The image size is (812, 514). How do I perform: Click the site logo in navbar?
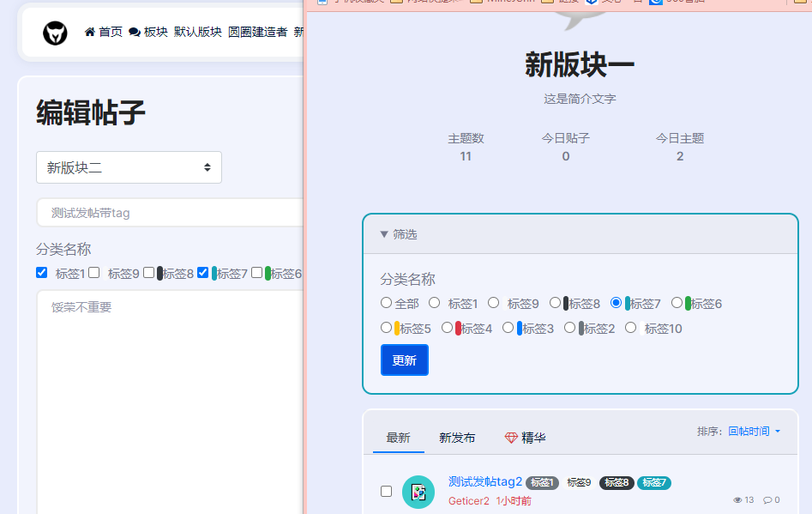55,33
